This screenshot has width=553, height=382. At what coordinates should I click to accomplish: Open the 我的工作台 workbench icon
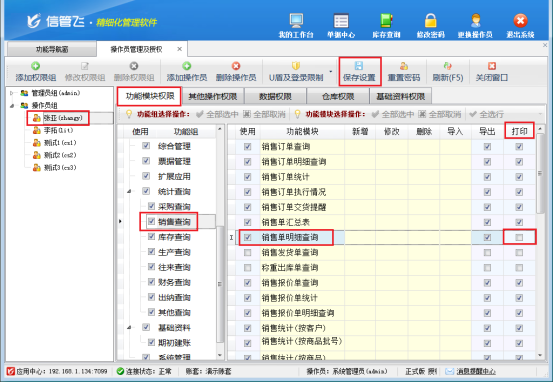(296, 20)
